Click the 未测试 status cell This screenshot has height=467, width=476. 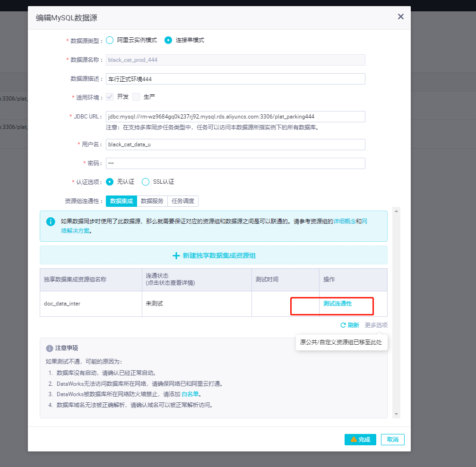point(197,304)
